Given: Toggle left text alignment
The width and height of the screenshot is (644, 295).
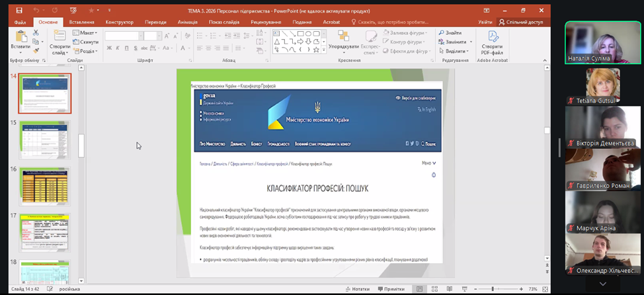Looking at the screenshot, I should (x=200, y=48).
